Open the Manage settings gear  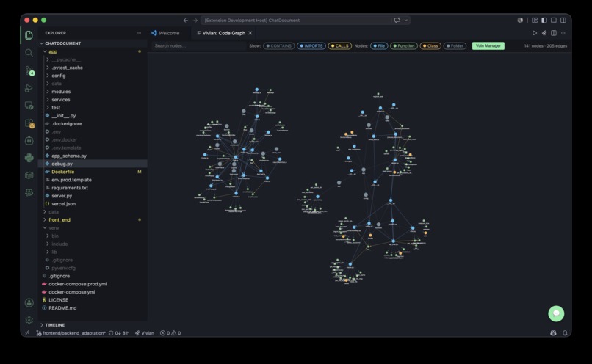point(29,320)
